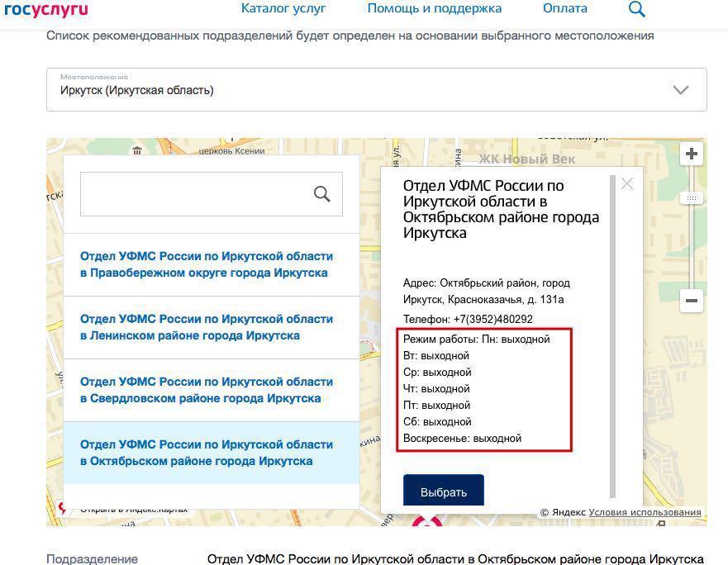Select the Правобережном округе department

click(x=207, y=265)
